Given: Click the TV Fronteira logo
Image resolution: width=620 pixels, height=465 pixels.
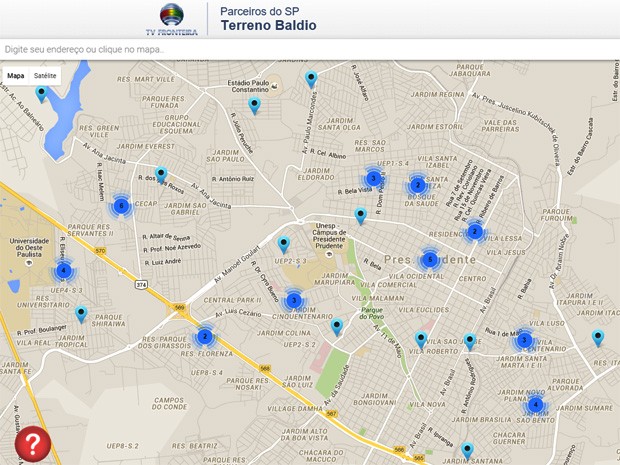Looking at the screenshot, I should click(179, 19).
